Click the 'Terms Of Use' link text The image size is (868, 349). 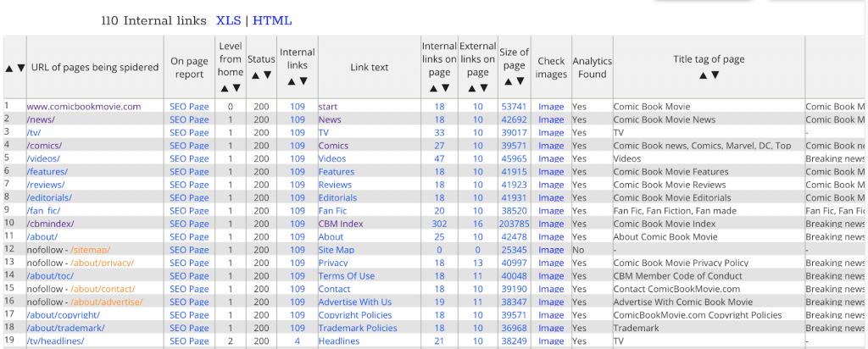347,276
